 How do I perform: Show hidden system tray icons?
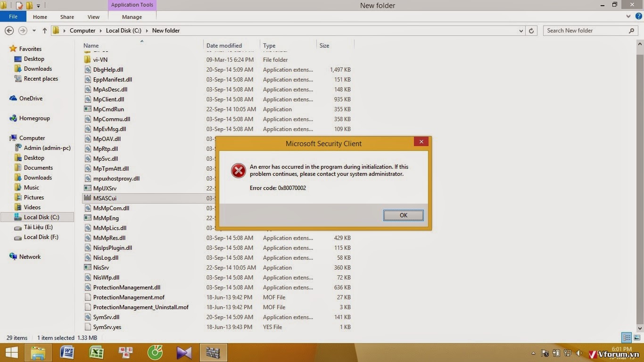pyautogui.click(x=534, y=353)
